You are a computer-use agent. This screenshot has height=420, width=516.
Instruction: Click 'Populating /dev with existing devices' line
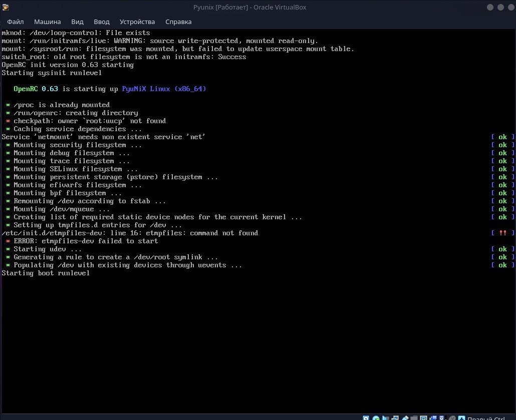tap(128, 265)
